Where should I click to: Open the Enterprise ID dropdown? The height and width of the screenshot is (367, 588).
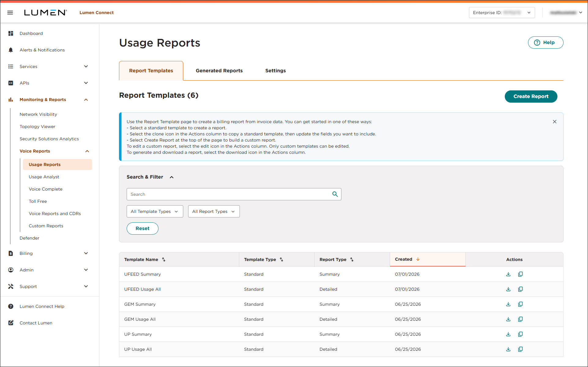click(502, 13)
